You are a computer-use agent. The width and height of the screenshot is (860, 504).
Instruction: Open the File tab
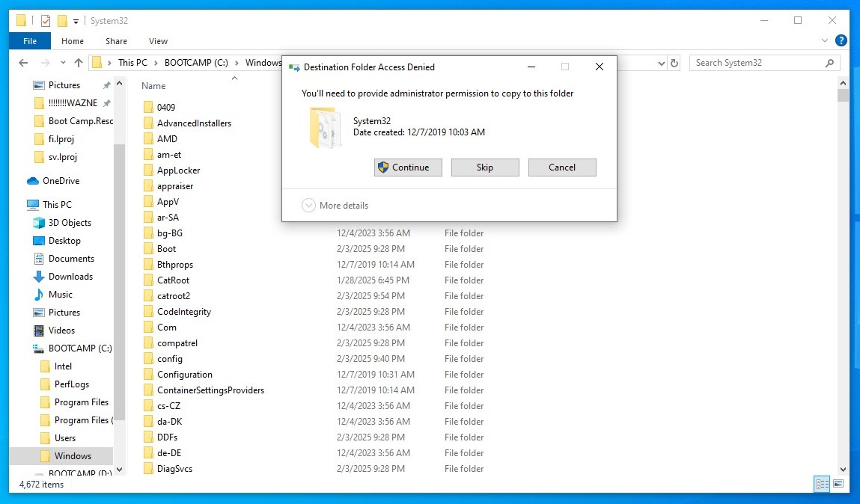point(30,41)
